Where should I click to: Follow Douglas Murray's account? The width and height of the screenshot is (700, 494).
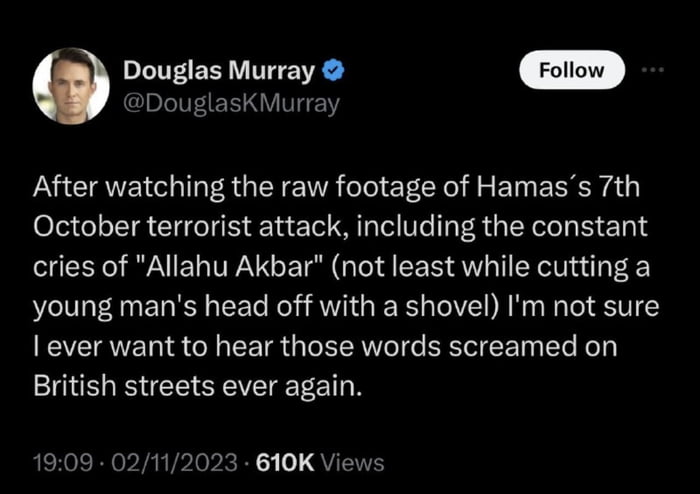(572, 70)
